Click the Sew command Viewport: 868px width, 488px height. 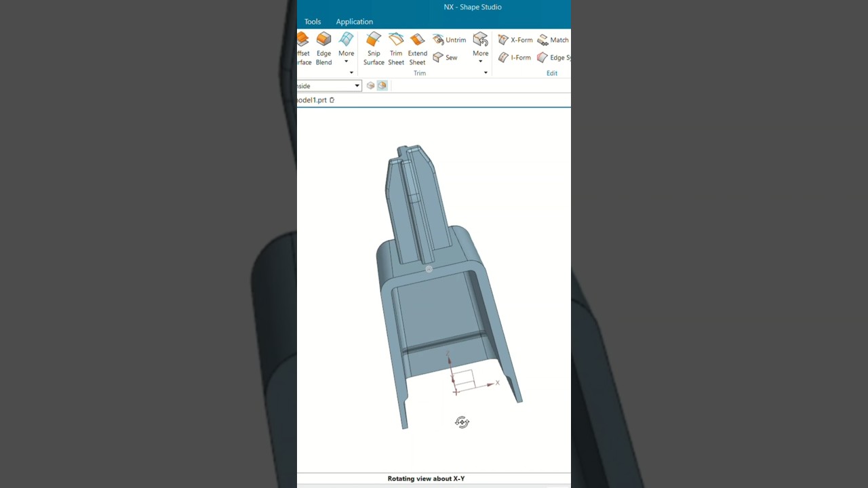point(445,58)
